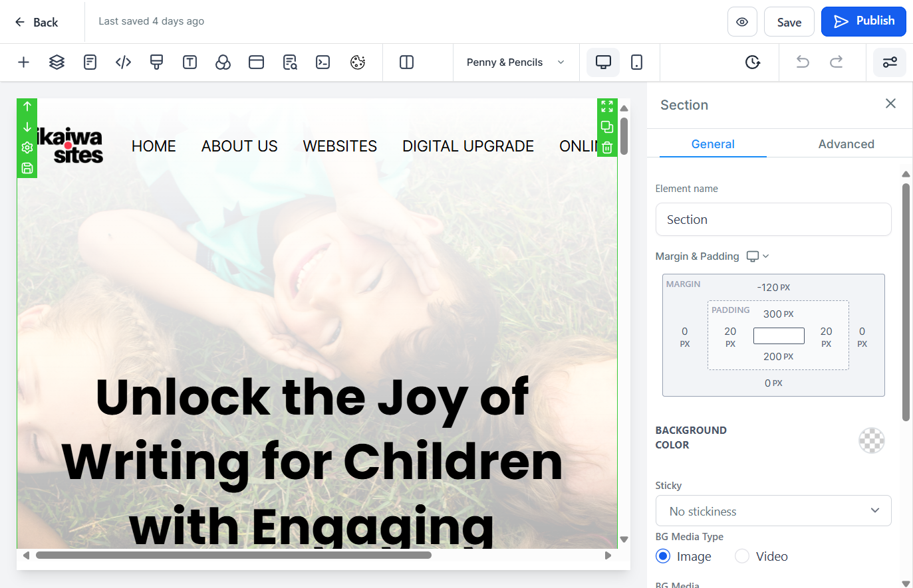Click the Publish button
The image size is (913, 588).
pos(864,21)
